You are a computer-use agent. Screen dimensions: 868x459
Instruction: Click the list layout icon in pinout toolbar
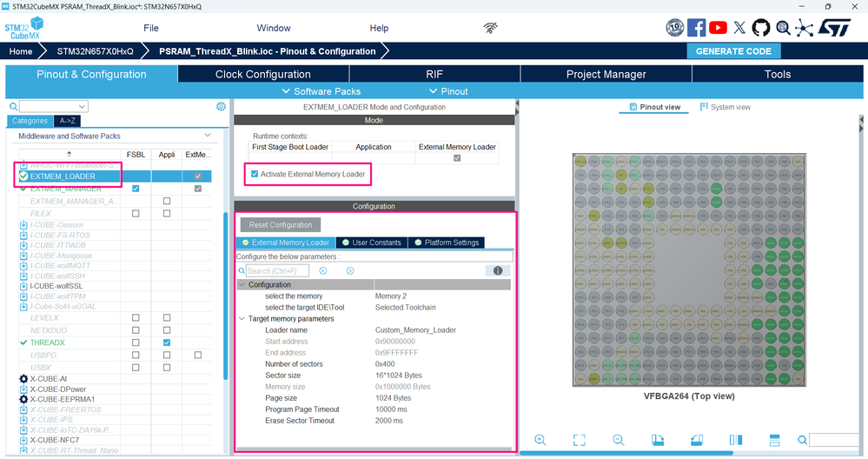coord(774,440)
